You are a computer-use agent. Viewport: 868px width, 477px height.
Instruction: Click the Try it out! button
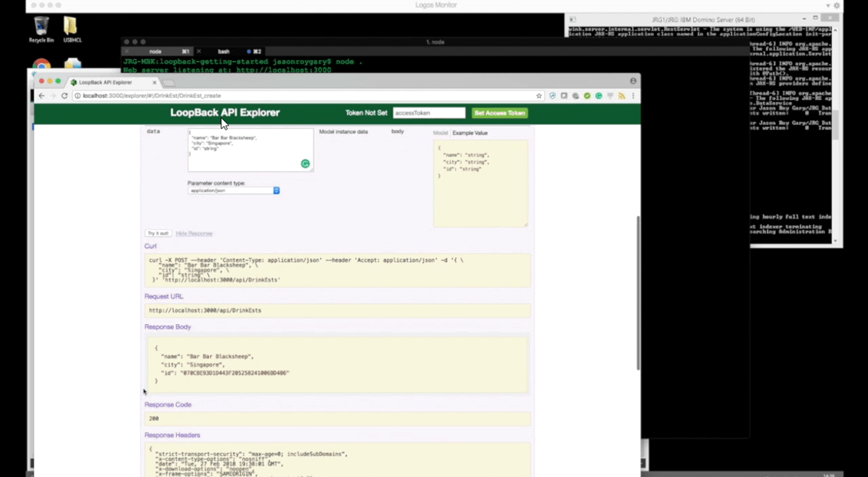(x=158, y=233)
